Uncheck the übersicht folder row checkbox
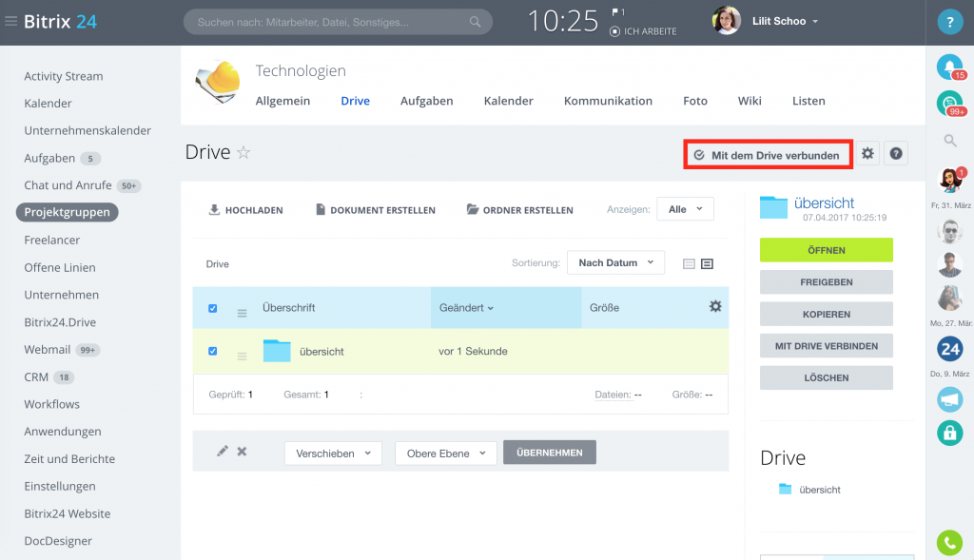This screenshot has width=974, height=560. click(x=212, y=352)
